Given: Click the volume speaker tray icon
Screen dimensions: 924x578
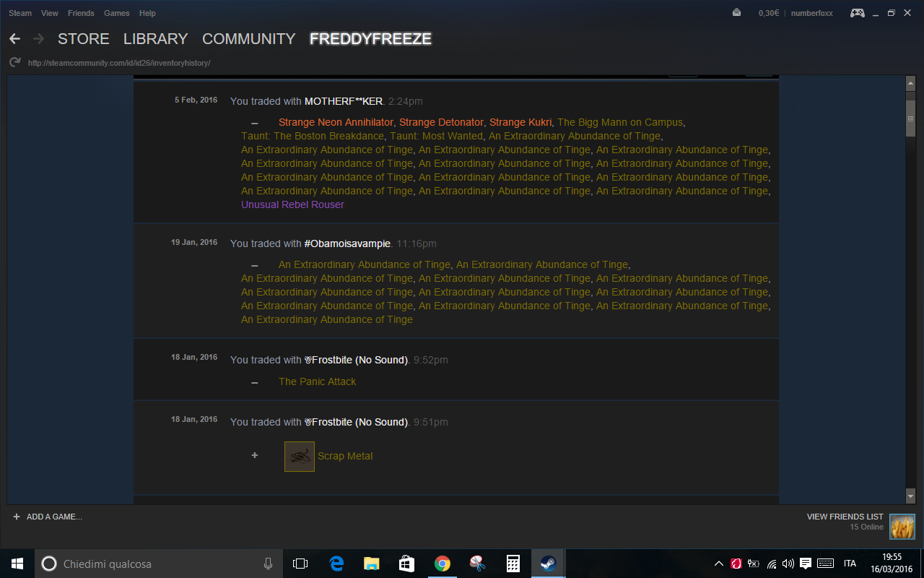Looking at the screenshot, I should [788, 564].
